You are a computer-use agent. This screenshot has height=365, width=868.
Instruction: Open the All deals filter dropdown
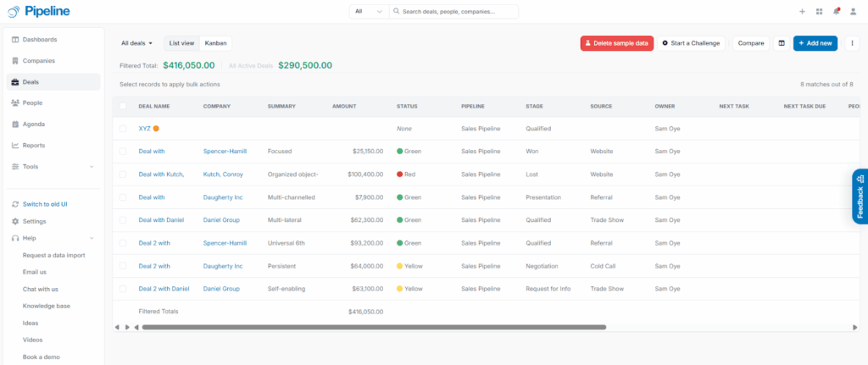[x=136, y=43]
